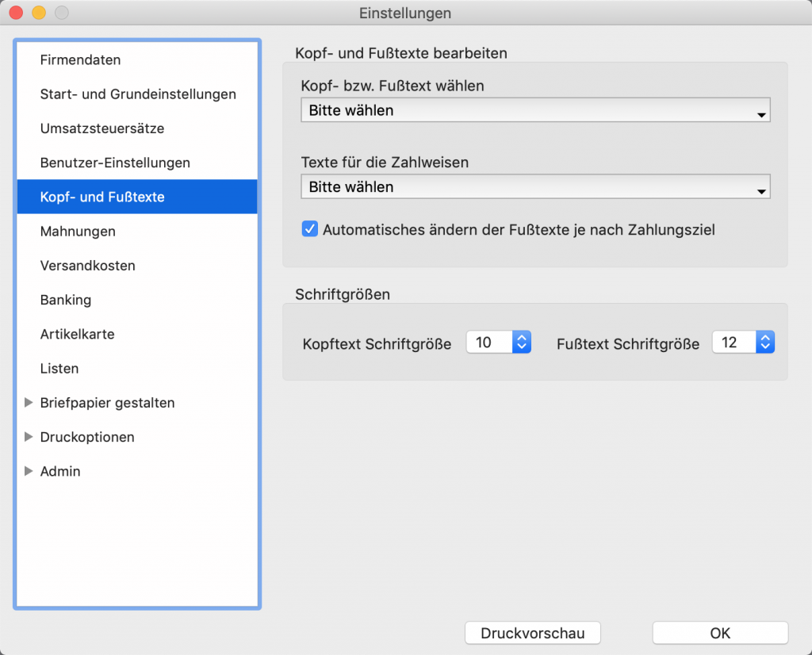Uncheck Automatisches ändern der Fußtexte checkbox

[x=310, y=230]
